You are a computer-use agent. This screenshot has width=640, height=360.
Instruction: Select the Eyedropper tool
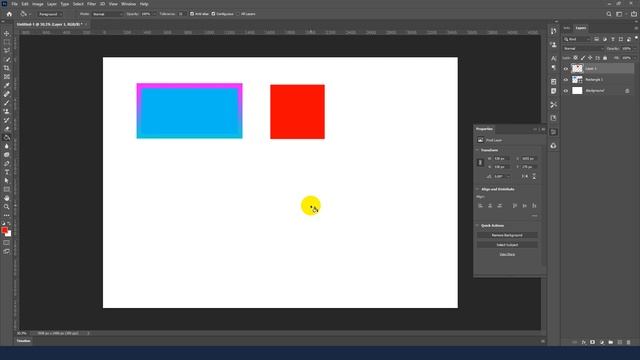click(7, 85)
